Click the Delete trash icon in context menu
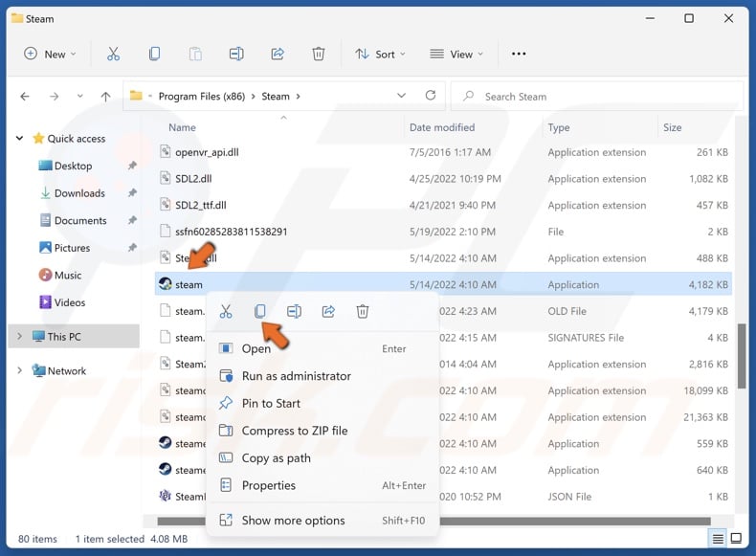 (363, 311)
